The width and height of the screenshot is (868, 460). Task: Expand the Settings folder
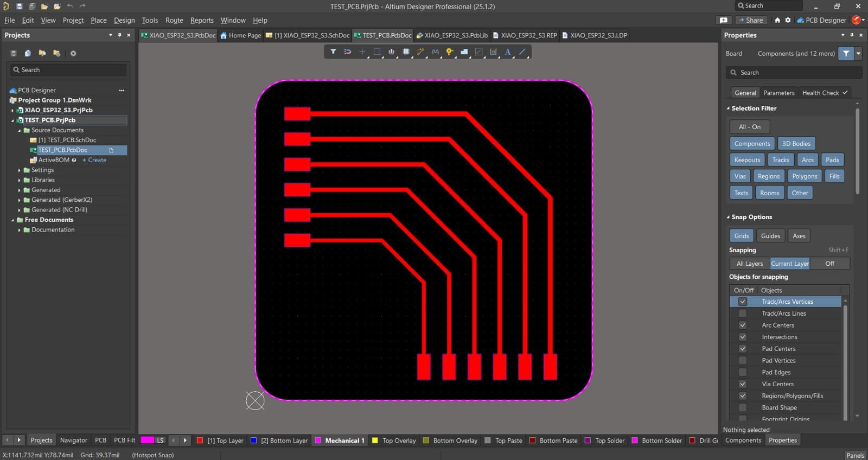20,170
